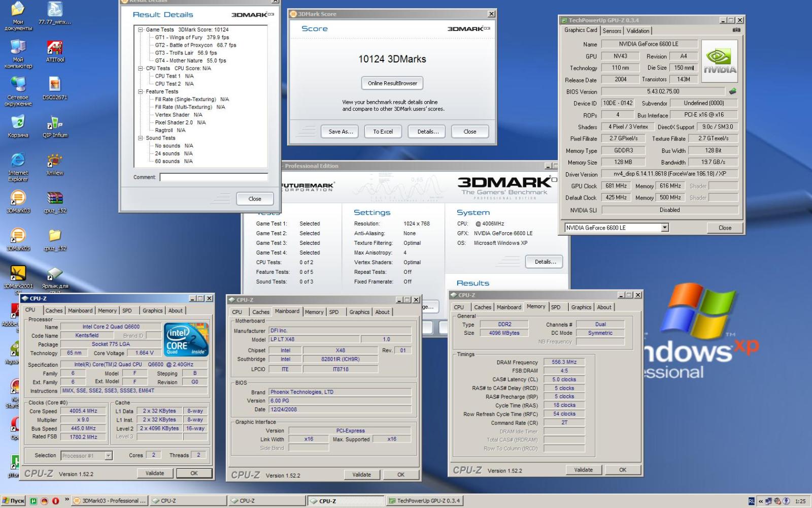Expand hidden system tray icons chevron
The image size is (812, 508).
(761, 501)
